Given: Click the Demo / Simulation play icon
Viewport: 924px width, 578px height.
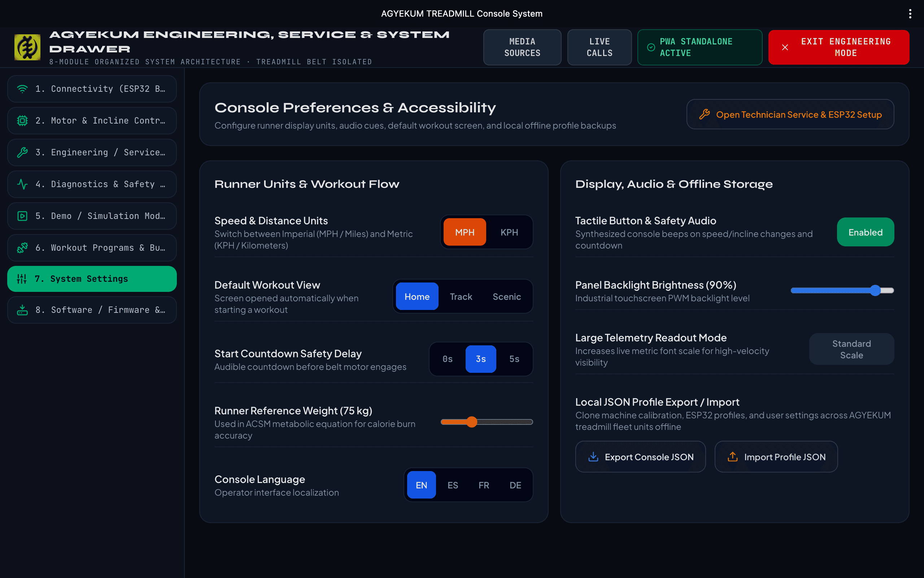Looking at the screenshot, I should click(22, 216).
